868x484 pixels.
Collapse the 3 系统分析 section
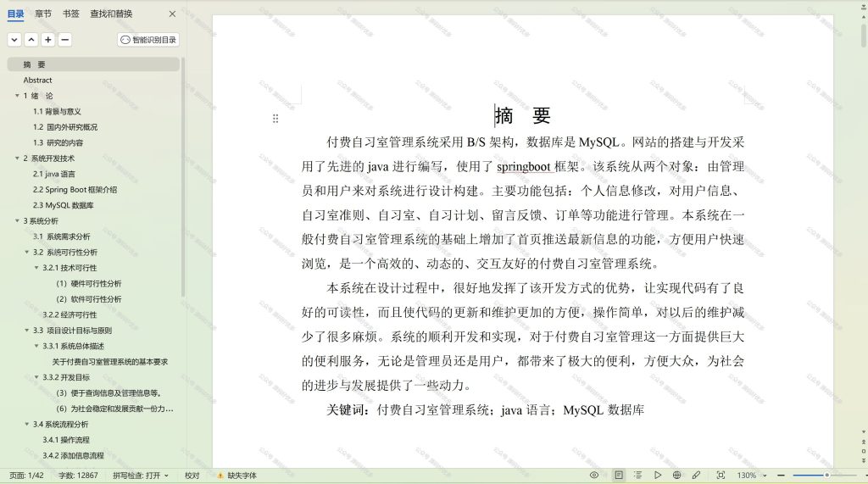tap(17, 221)
